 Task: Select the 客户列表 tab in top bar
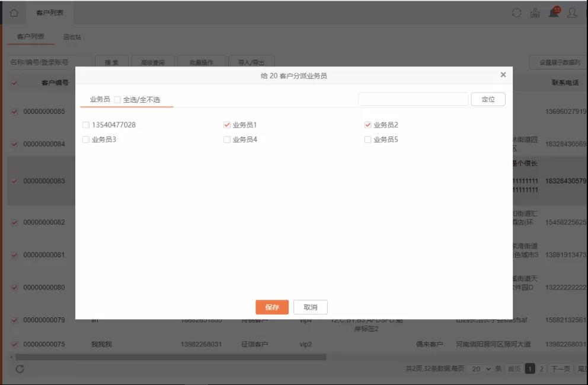tap(50, 12)
